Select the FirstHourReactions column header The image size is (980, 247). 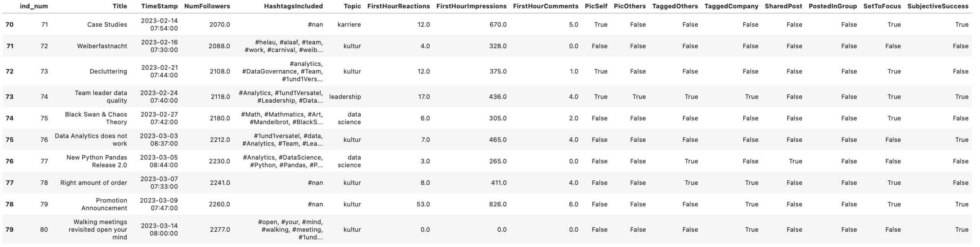pos(398,6)
